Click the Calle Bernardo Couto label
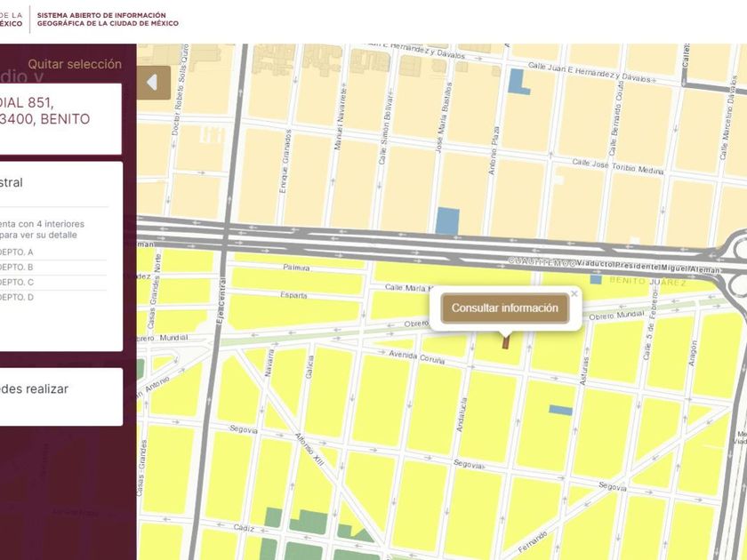The image size is (747, 560). (615, 118)
